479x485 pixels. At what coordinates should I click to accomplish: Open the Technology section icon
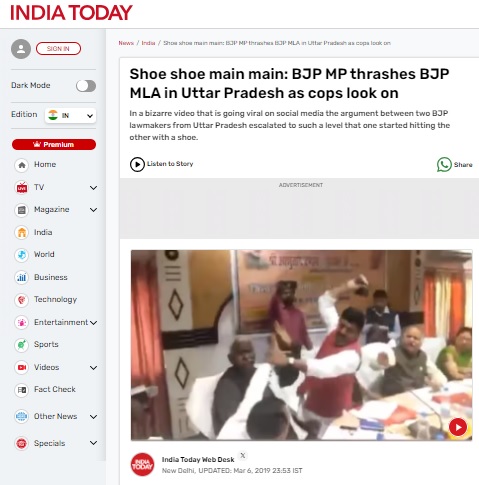click(22, 300)
